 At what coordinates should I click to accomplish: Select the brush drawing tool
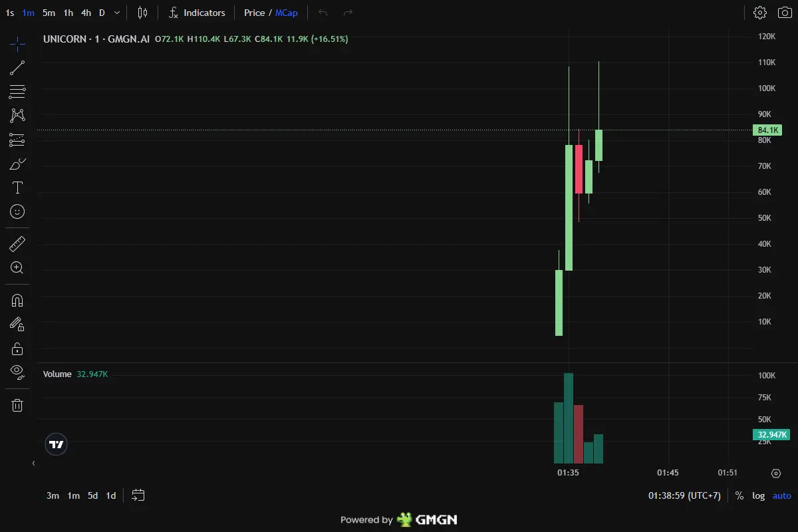pos(17,164)
